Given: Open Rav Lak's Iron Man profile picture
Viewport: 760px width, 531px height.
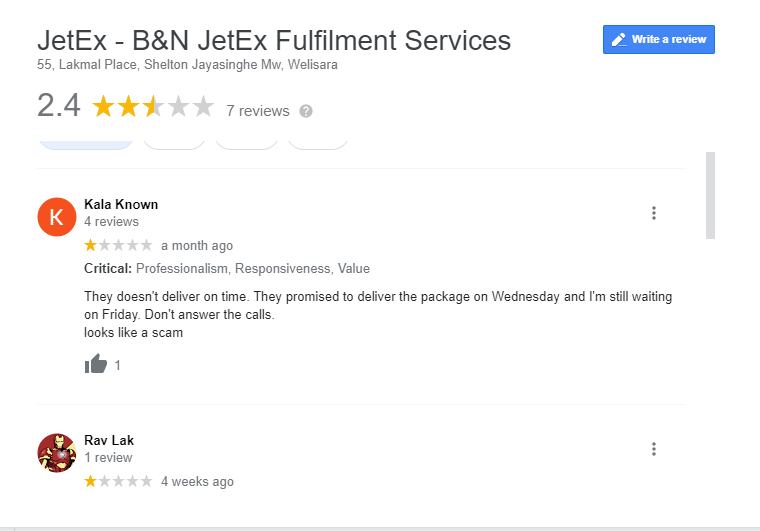Looking at the screenshot, I should click(x=57, y=453).
